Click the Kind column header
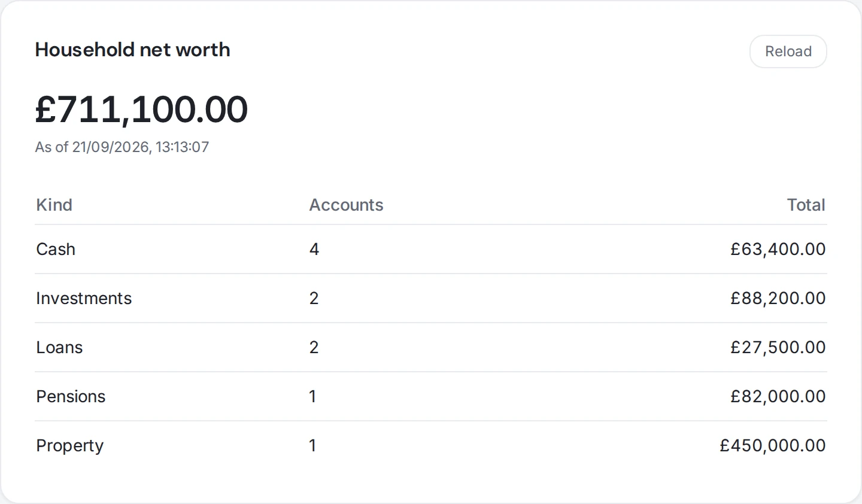The height and width of the screenshot is (504, 862). (x=54, y=205)
